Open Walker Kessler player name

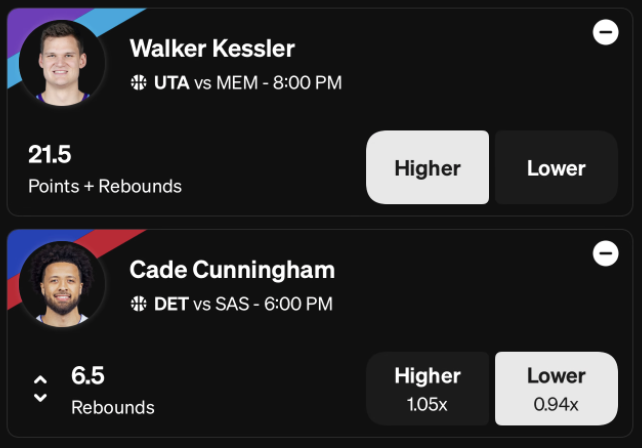[212, 48]
